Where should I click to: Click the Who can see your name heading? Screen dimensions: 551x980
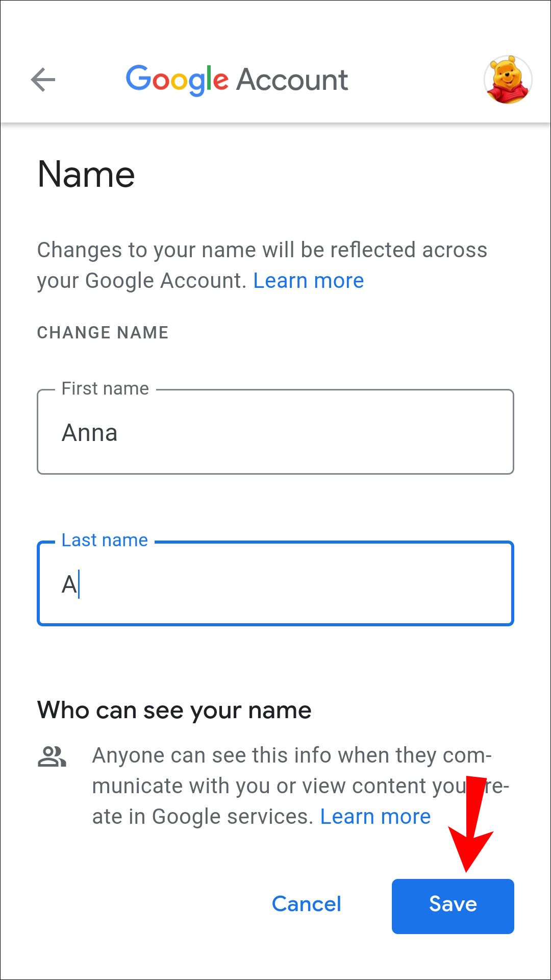pyautogui.click(x=174, y=710)
